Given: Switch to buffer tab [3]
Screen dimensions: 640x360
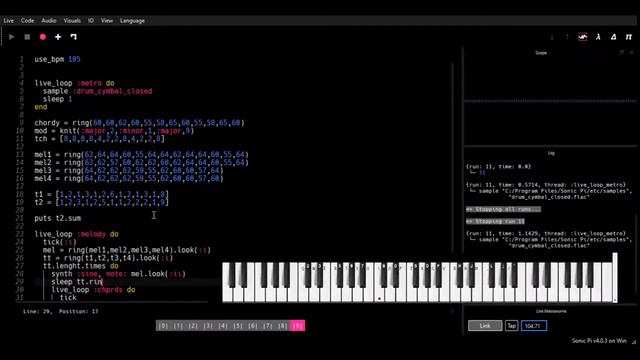Looking at the screenshot, I should (208, 326).
